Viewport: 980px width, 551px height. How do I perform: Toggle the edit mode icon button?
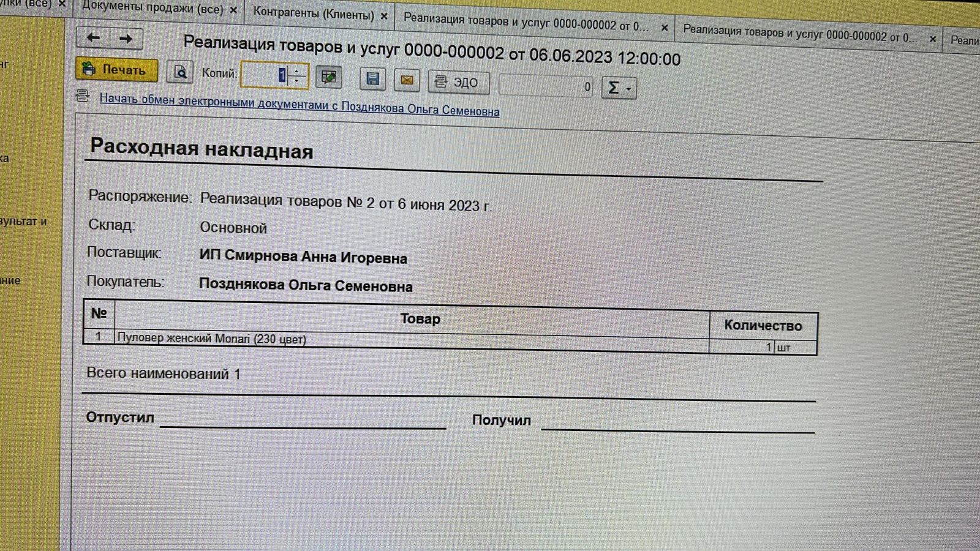coord(329,77)
